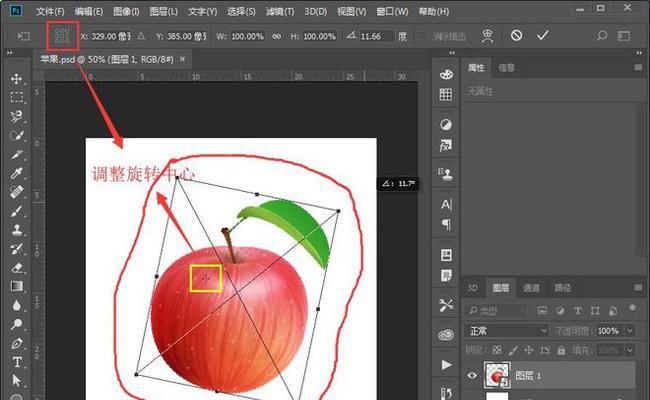Open the fill slider arrow dropdown

(x=630, y=351)
